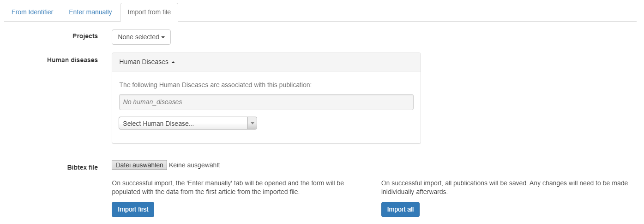The height and width of the screenshot is (224, 644).
Task: Open the Enter manually tab
Action: click(x=90, y=12)
